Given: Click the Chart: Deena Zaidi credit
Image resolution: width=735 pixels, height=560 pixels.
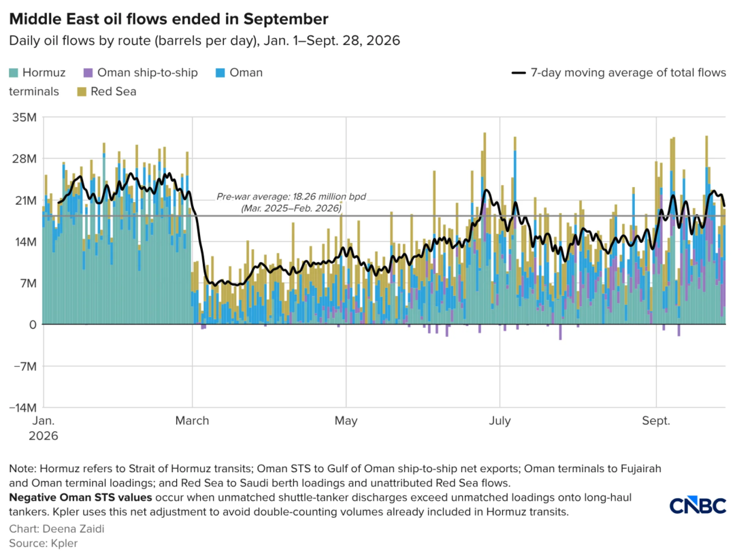Looking at the screenshot, I should coord(56,529).
